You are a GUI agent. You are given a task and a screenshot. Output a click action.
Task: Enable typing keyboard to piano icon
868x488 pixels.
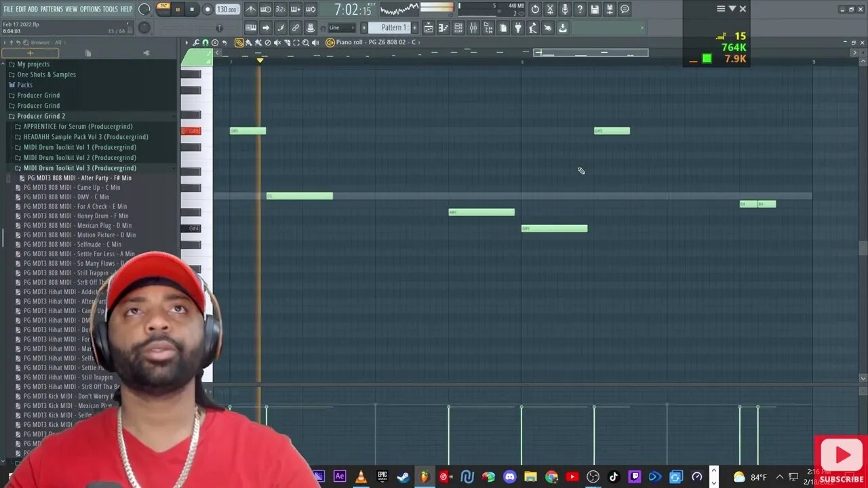(251, 28)
